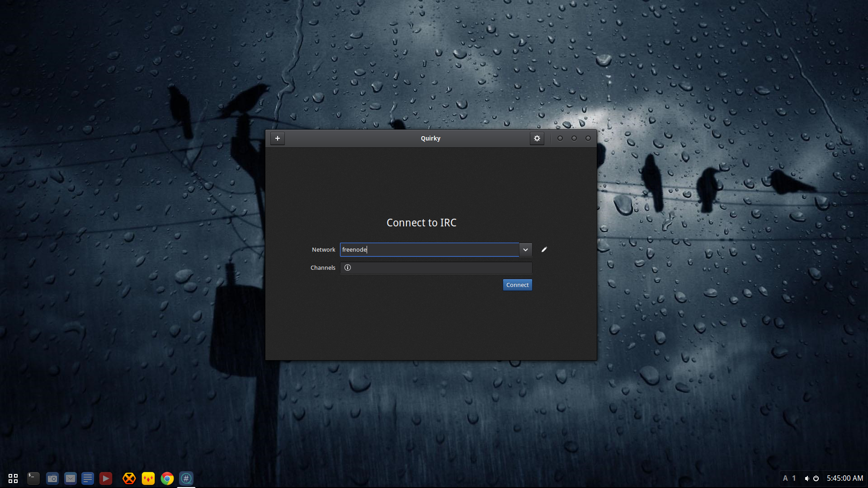Open the text editor icon in the taskbar
Viewport: 868px width, 488px height.
point(88,478)
